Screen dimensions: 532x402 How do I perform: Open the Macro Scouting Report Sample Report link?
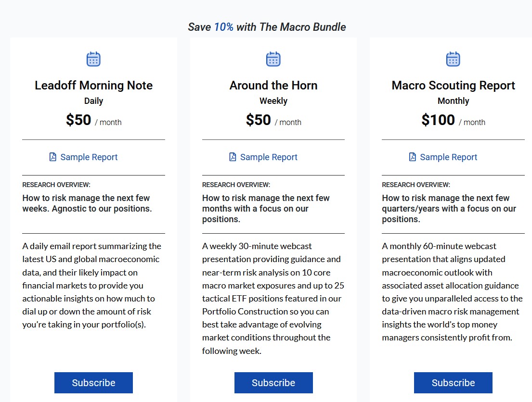pyautogui.click(x=449, y=157)
